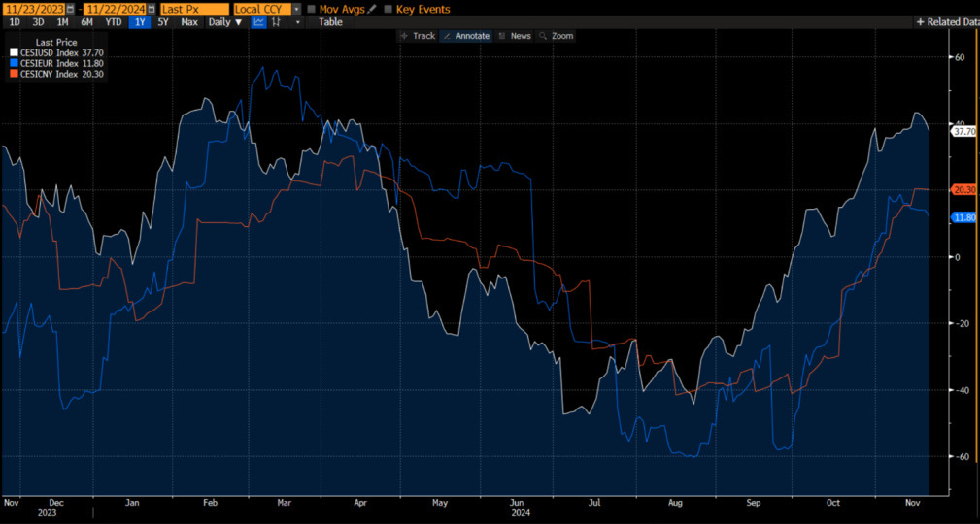Click the orange CESICNY legend swatch
Screen dimensions: 980x524
[14, 74]
